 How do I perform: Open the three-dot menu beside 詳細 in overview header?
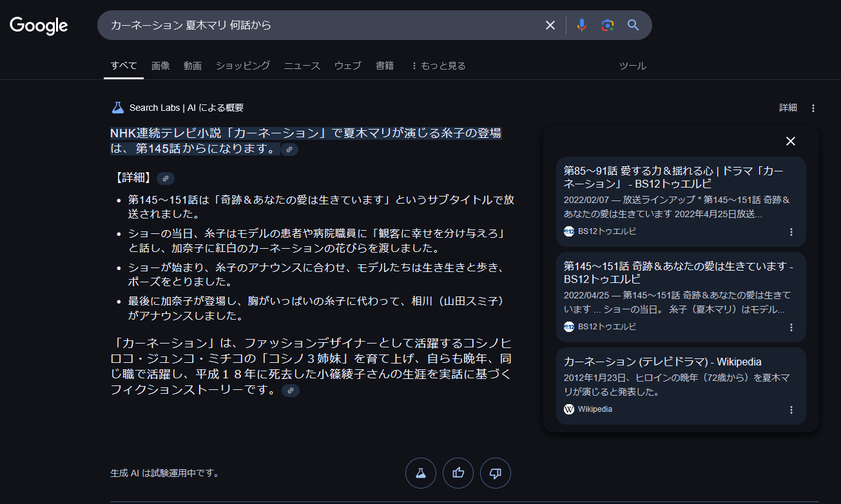point(813,108)
